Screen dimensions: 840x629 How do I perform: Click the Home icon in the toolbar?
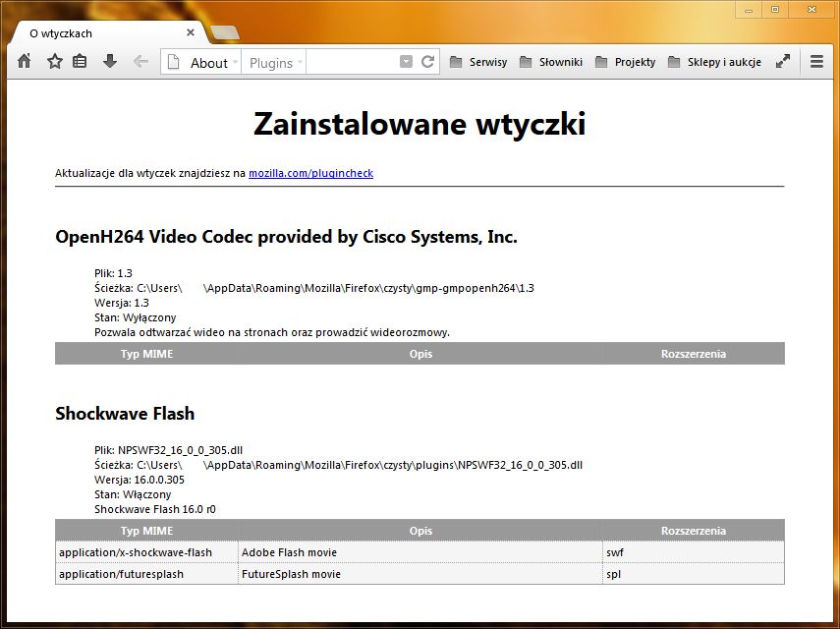coord(25,61)
